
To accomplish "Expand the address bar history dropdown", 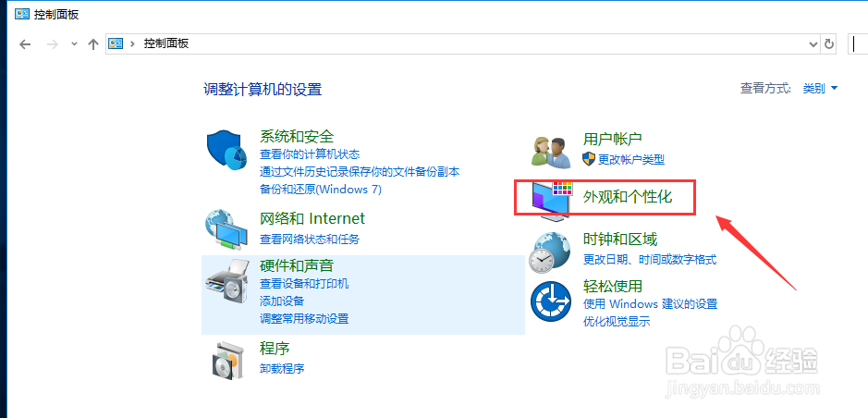I will pyautogui.click(x=813, y=43).
